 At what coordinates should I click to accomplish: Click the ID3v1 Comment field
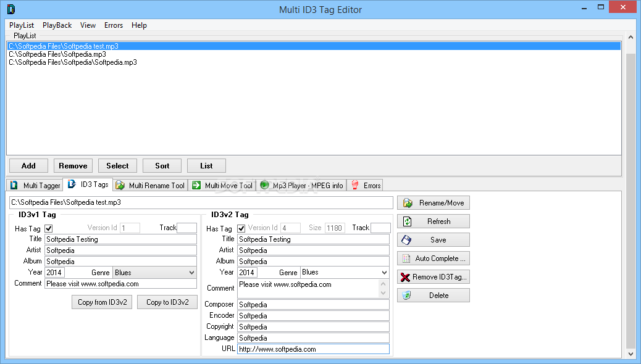click(x=120, y=284)
